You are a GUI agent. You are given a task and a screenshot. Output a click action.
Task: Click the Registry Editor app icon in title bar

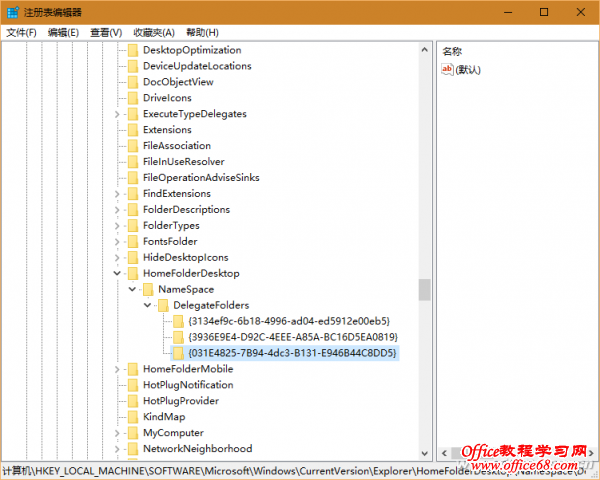(x=13, y=12)
